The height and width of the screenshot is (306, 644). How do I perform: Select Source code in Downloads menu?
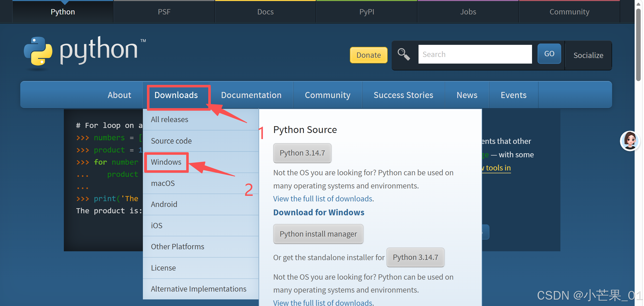201,141
